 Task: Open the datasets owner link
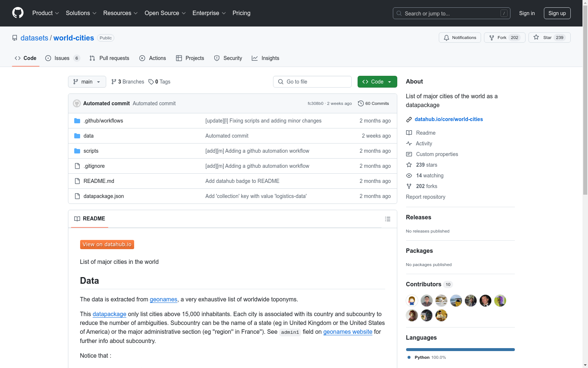pos(34,38)
